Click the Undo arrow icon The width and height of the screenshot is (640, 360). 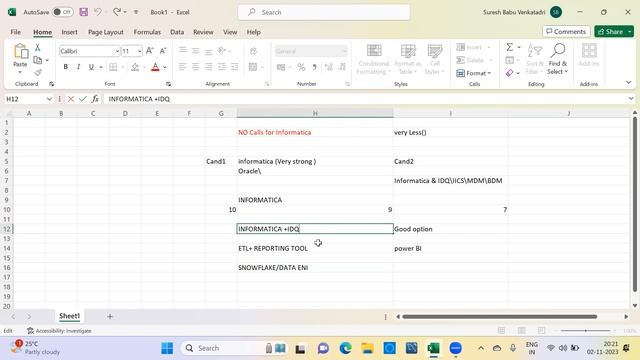[x=98, y=12]
